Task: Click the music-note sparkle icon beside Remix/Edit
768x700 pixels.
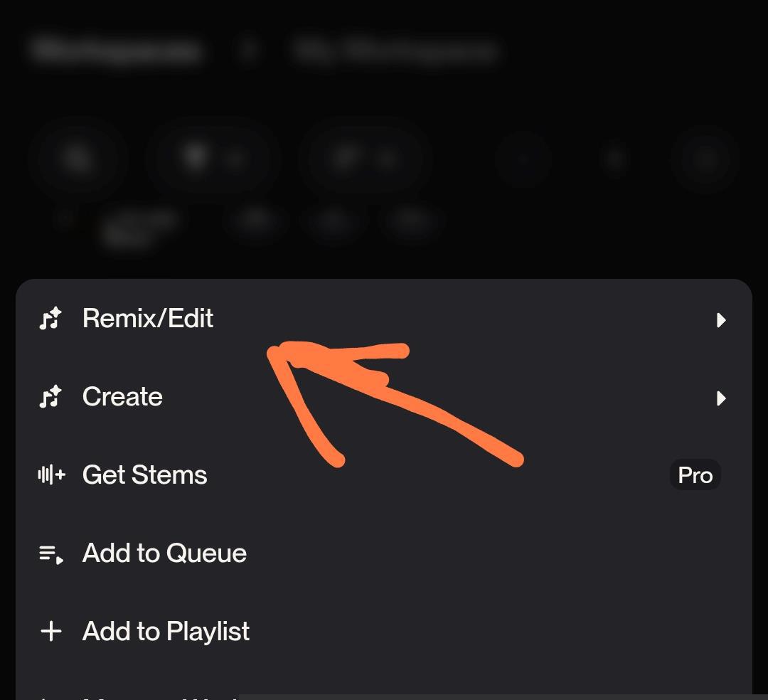Action: tap(50, 319)
